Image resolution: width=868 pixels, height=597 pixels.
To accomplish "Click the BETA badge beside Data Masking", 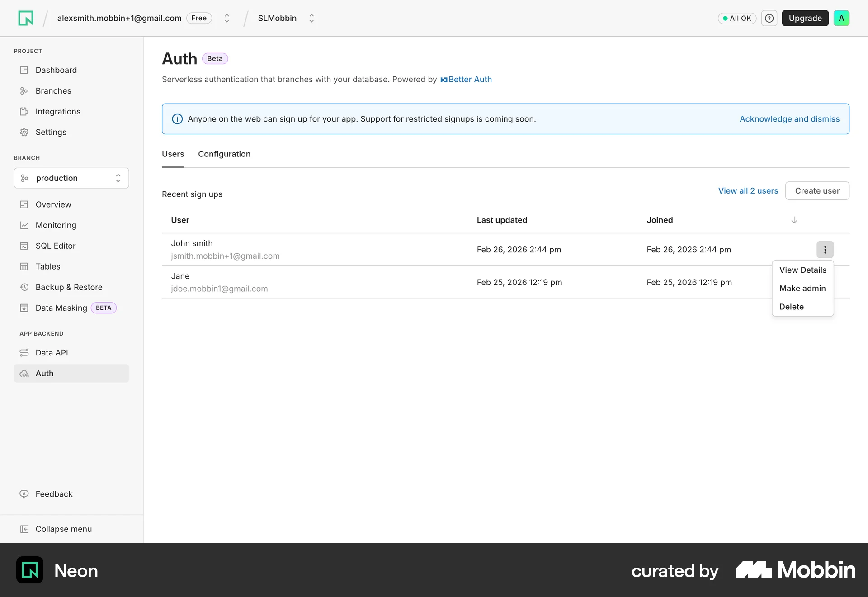I will point(104,308).
